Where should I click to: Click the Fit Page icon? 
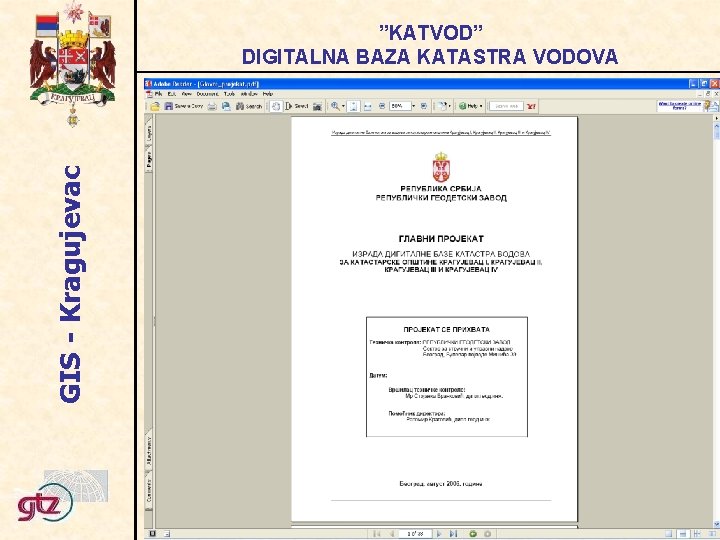point(353,106)
